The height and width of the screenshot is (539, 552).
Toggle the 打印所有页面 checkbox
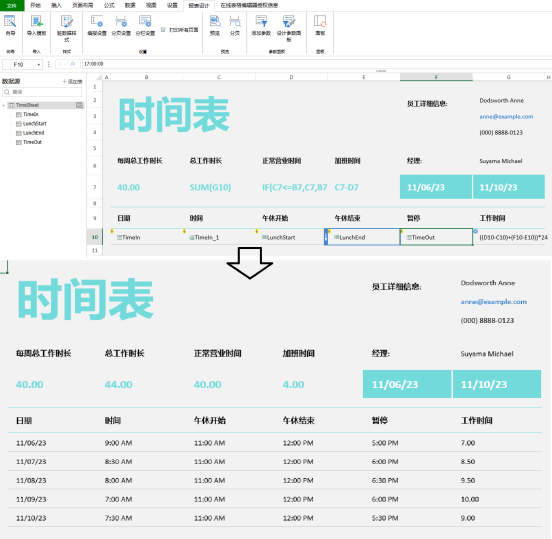pos(163,30)
